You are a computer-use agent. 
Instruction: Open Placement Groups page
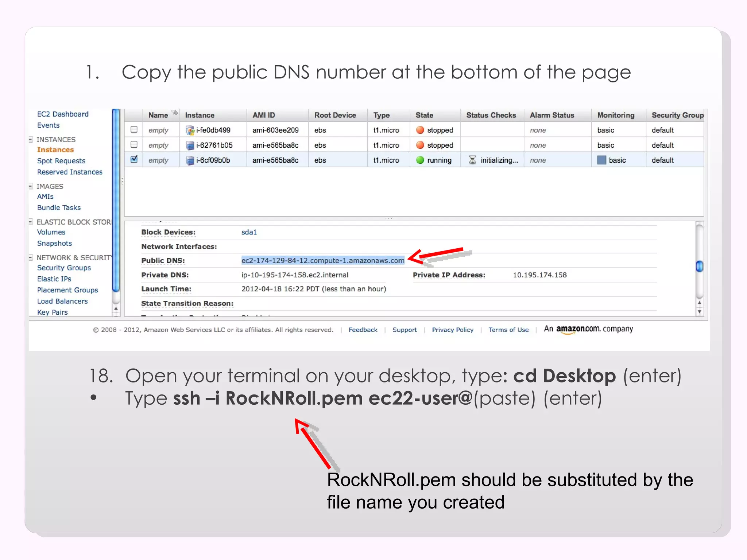[67, 290]
